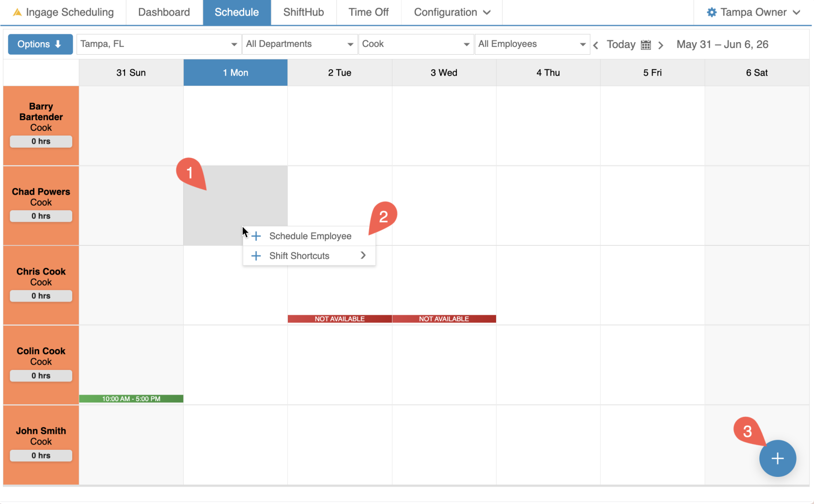Click the Ingage Scheduling logo icon
Screen dimensions: 814x504
point(17,12)
